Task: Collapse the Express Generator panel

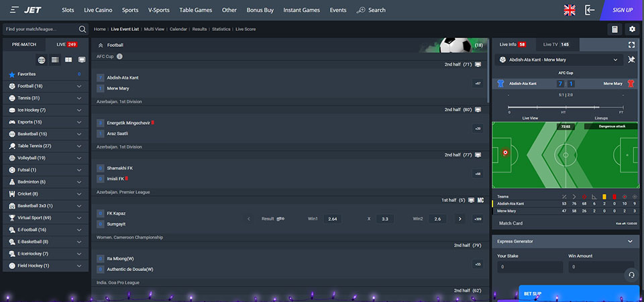Action: click(630, 242)
